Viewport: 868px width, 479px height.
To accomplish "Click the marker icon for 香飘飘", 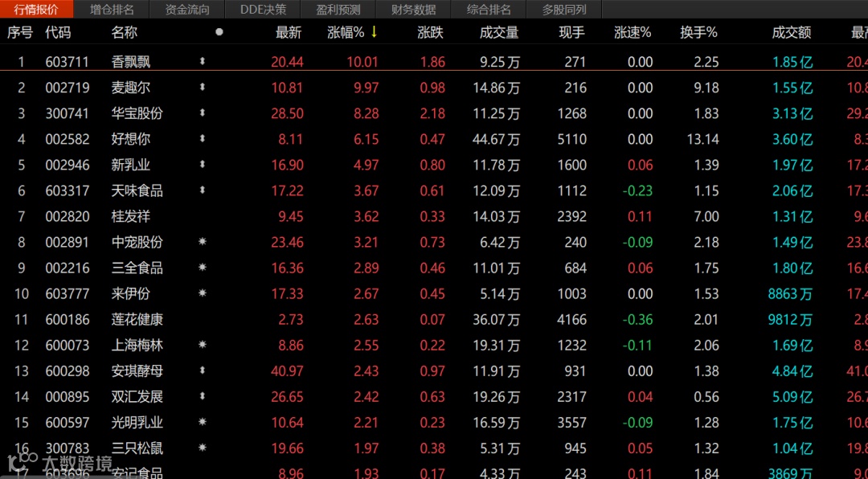I will (202, 61).
